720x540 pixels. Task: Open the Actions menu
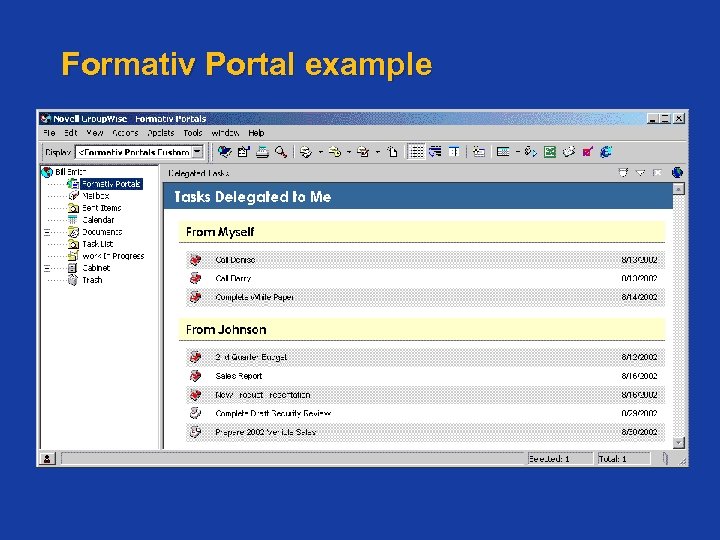click(125, 133)
